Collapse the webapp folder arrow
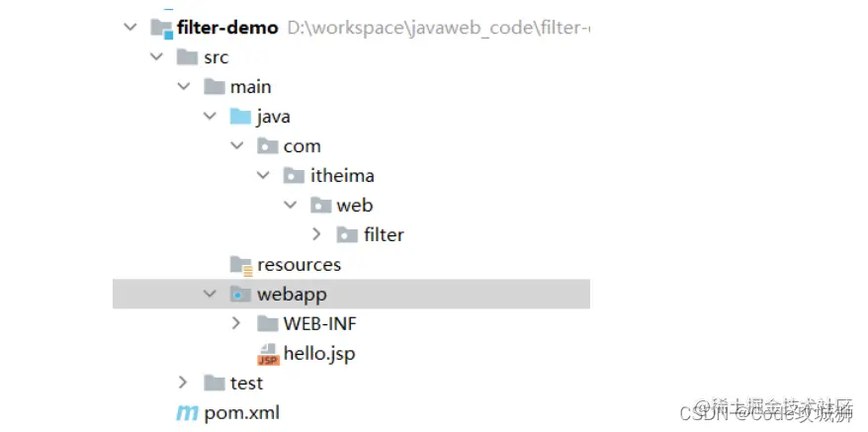 (x=210, y=294)
